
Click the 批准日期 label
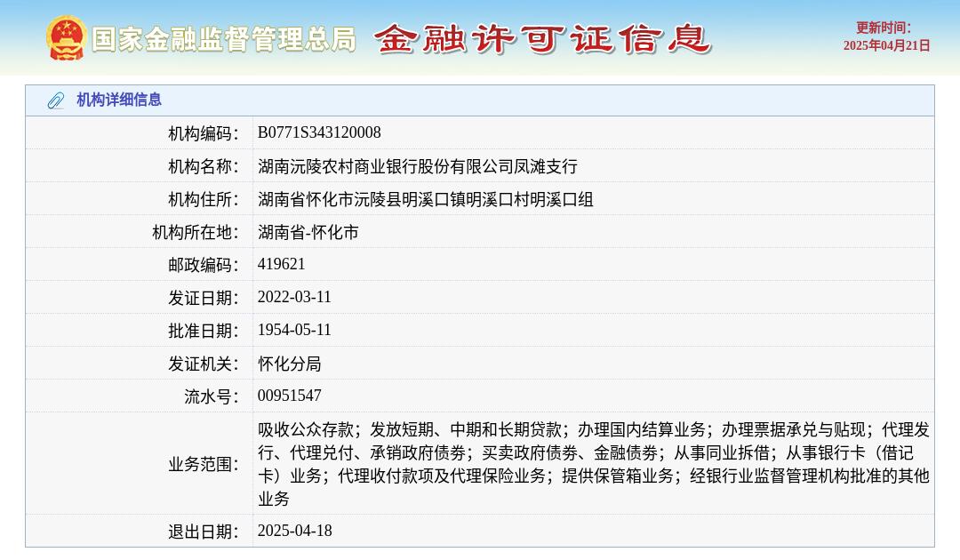click(204, 331)
